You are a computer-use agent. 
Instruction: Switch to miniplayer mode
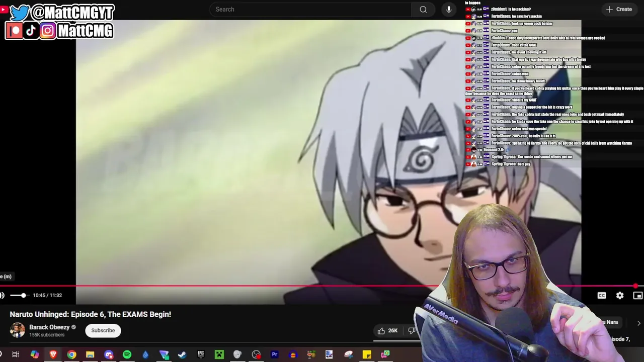(637, 295)
